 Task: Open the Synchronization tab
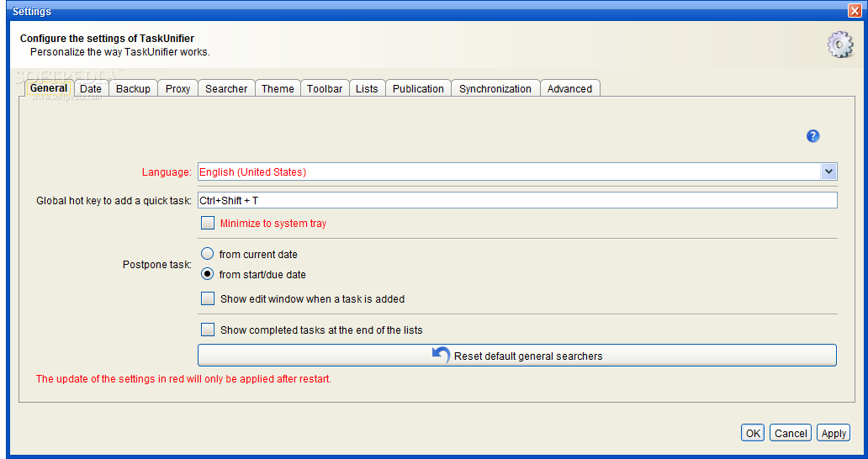pos(495,88)
